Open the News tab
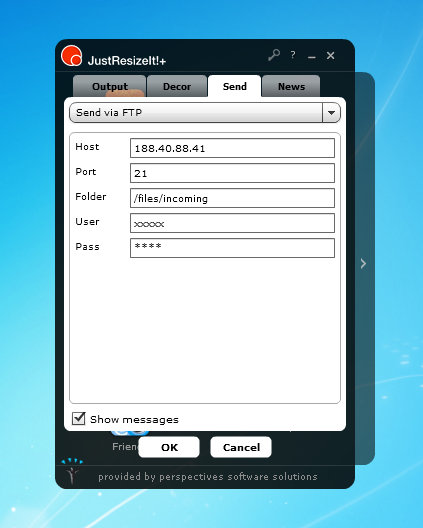The height and width of the screenshot is (528, 423). point(291,87)
